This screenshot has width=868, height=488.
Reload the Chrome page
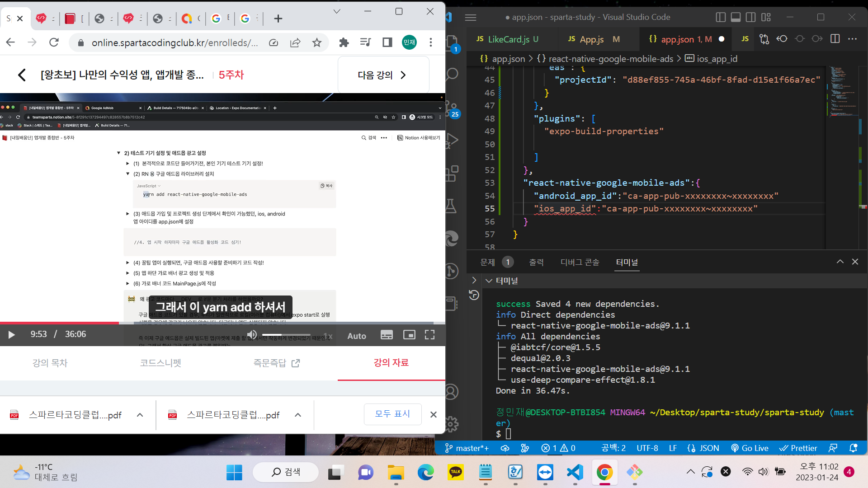[54, 42]
